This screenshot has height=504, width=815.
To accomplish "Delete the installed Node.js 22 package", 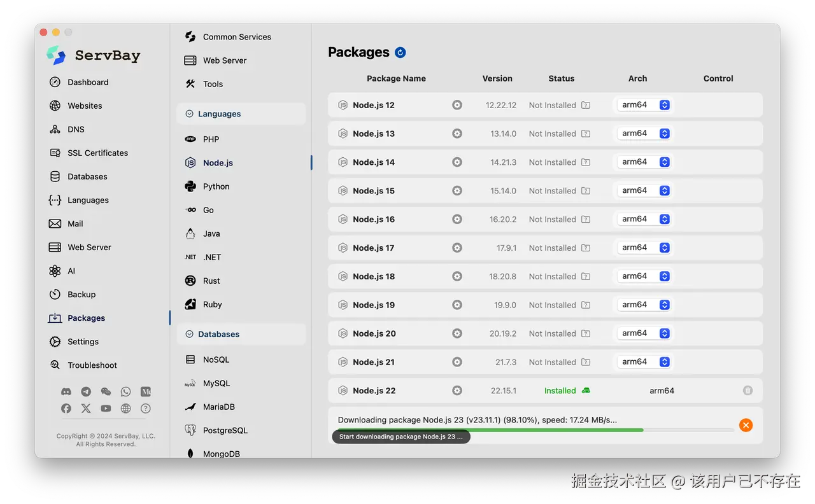I will (x=748, y=390).
